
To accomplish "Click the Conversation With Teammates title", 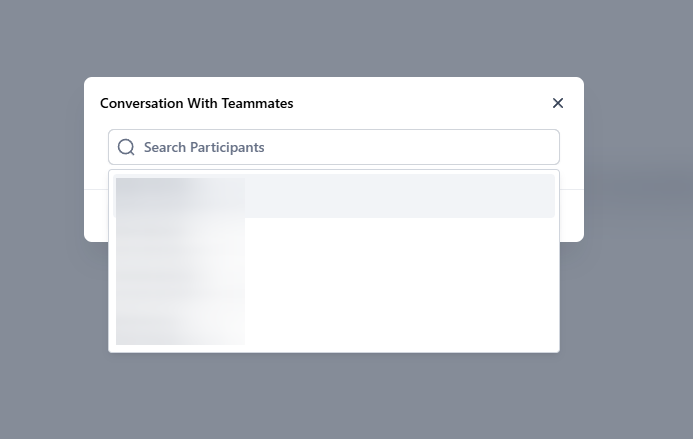I will click(x=197, y=103).
